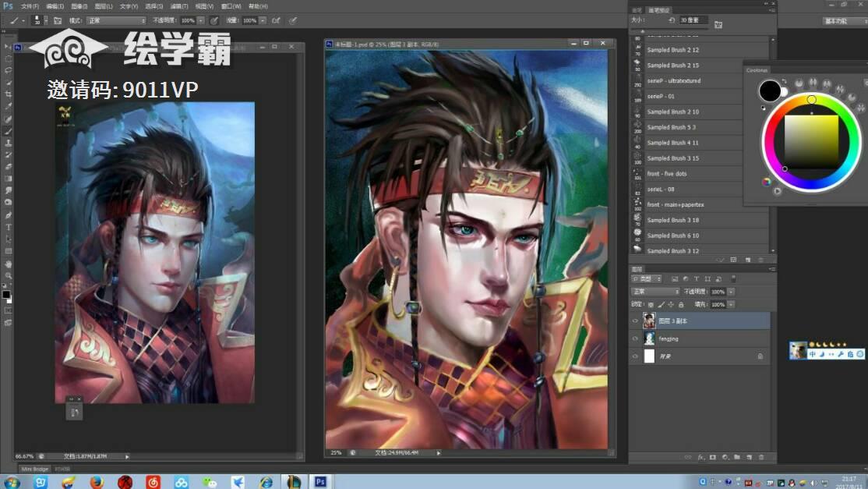Select the Hand tool
Screen dimensions: 868x489
click(8, 264)
